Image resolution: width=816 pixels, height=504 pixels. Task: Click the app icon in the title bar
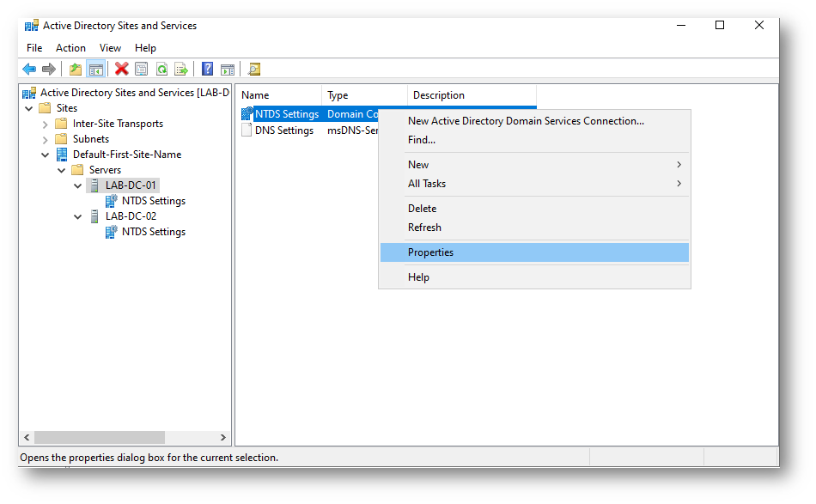(x=32, y=26)
